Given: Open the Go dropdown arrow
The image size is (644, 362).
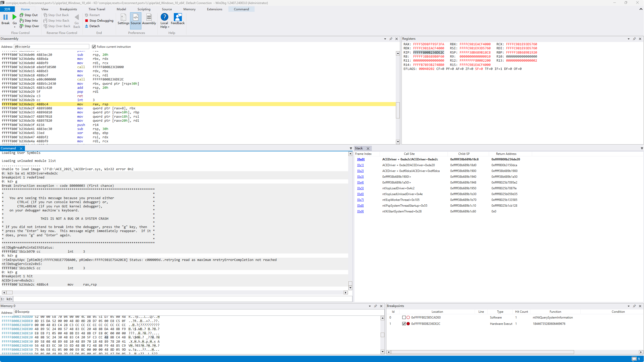Looking at the screenshot, I should 15,27.
